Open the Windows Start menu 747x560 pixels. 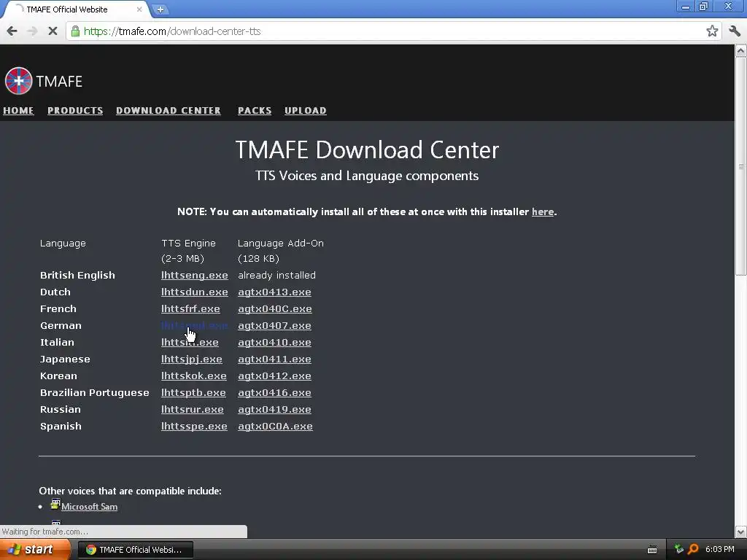(x=34, y=550)
